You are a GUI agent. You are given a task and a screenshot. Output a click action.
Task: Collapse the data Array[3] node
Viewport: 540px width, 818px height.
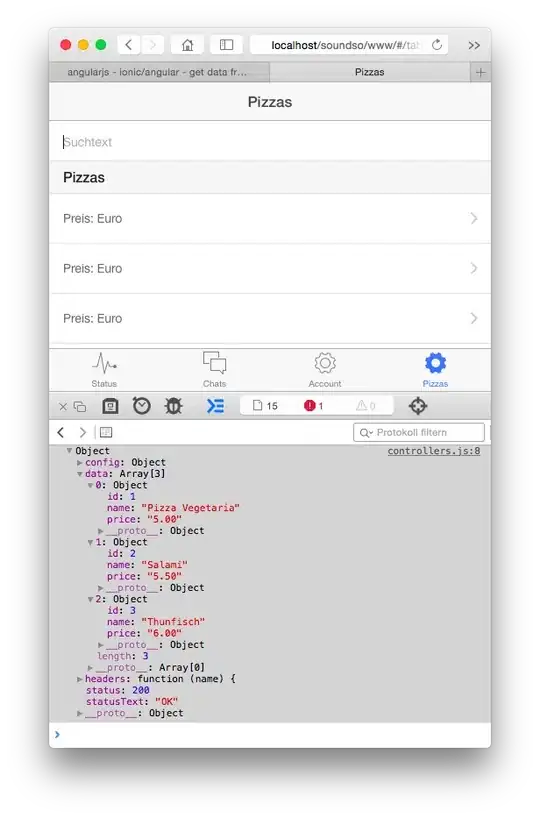pyautogui.click(x=80, y=474)
